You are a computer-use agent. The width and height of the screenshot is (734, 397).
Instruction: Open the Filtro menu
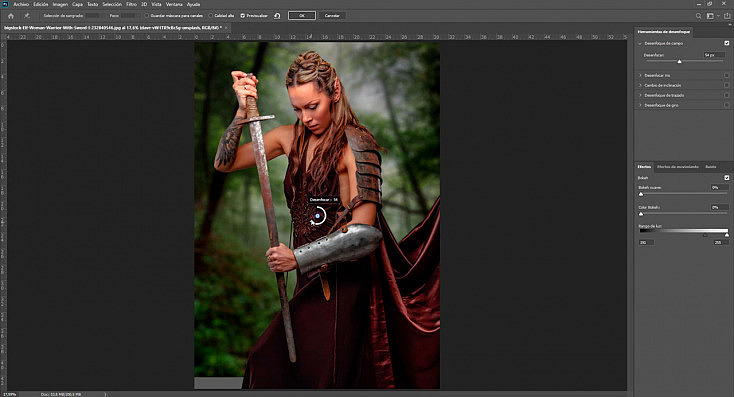coord(131,4)
